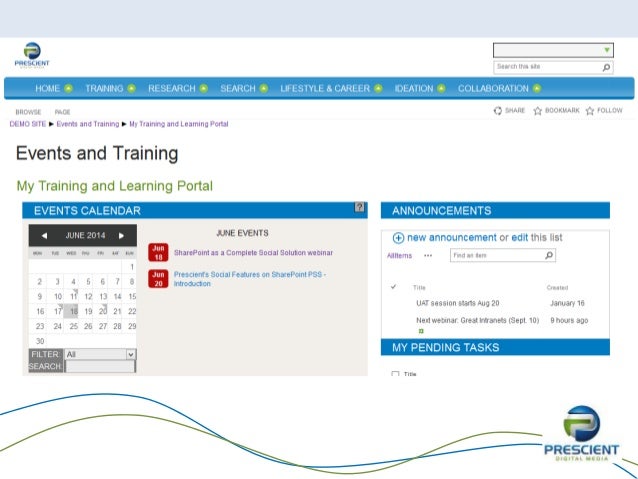The image size is (638, 479).
Task: Open SharePoint as a Complete Social Solution webinar
Action: click(x=253, y=253)
